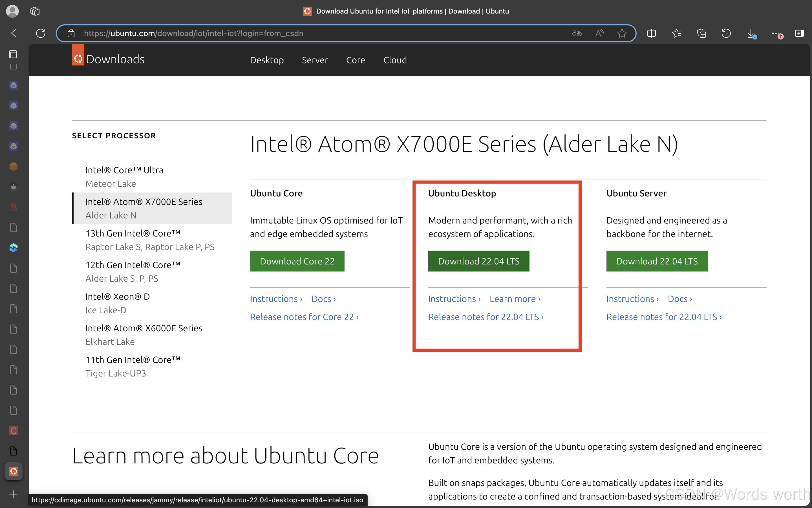Open the Core nav menu item
The height and width of the screenshot is (508, 812).
(355, 60)
